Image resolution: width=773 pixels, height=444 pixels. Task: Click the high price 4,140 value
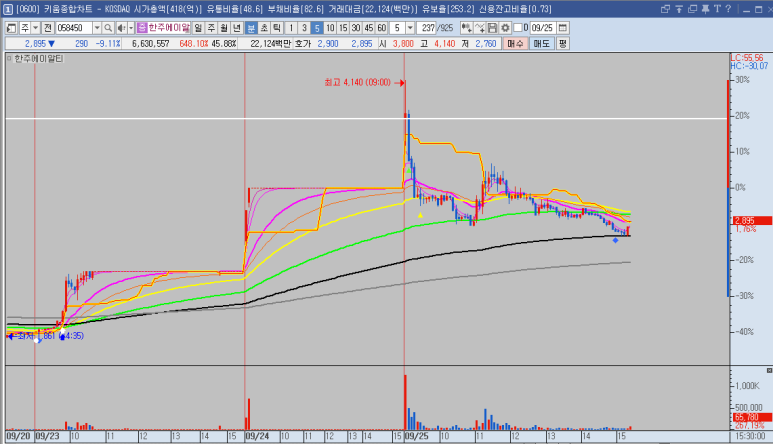coord(445,44)
